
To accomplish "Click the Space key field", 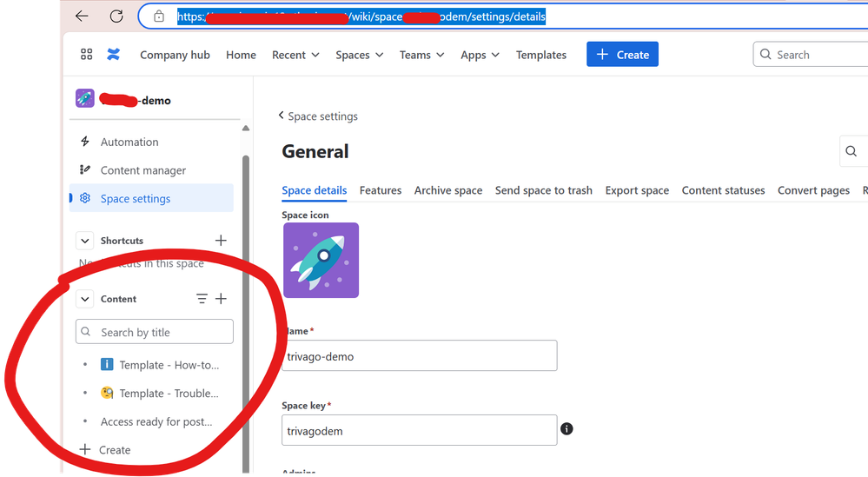I will (x=419, y=430).
